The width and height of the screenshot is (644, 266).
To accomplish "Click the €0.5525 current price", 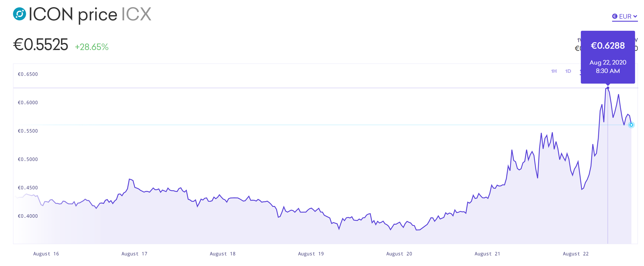I will (41, 45).
